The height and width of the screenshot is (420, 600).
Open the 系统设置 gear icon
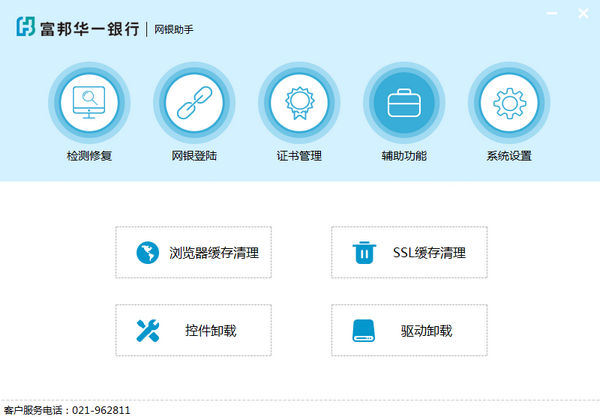click(509, 103)
